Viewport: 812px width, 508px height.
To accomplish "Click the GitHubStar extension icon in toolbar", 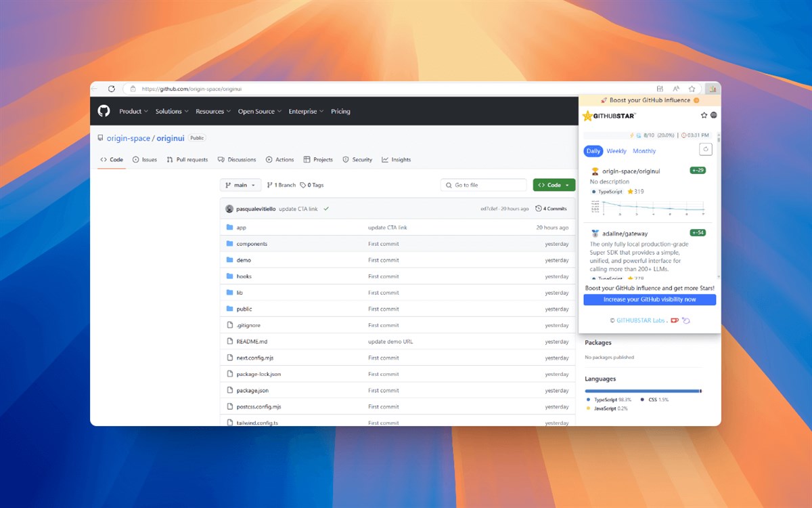I will tap(711, 89).
